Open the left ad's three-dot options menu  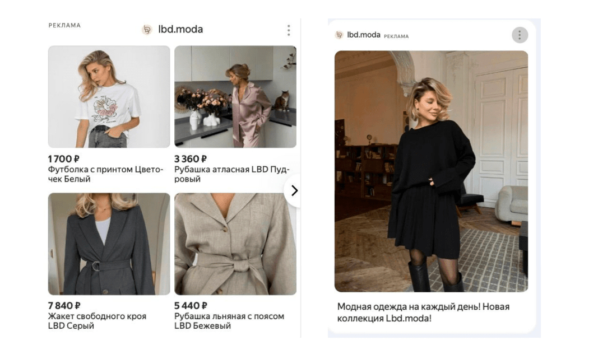pos(289,30)
